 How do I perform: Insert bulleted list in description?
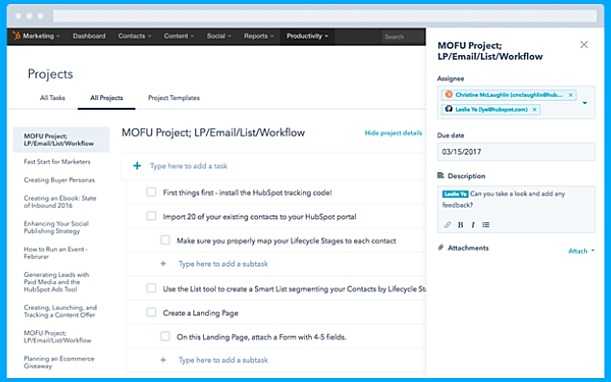(486, 225)
